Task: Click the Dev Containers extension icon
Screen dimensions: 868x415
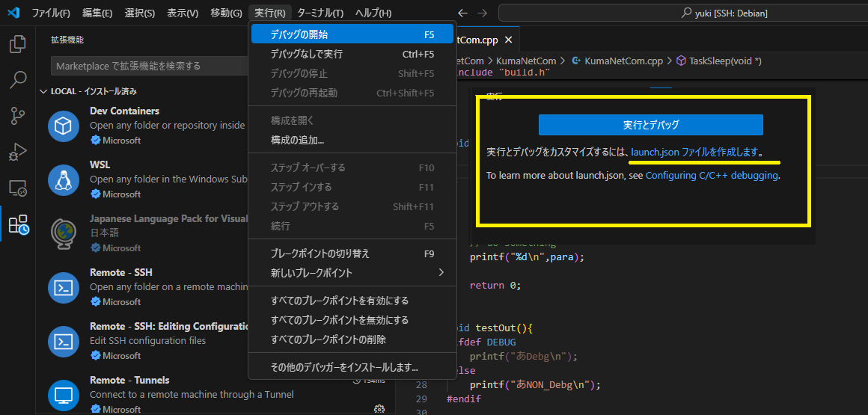Action: click(64, 126)
